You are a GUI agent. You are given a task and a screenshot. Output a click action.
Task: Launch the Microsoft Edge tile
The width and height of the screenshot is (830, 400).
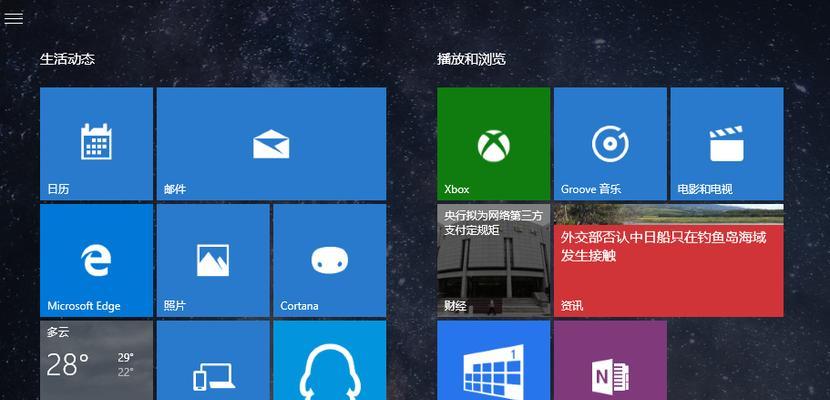coord(96,260)
